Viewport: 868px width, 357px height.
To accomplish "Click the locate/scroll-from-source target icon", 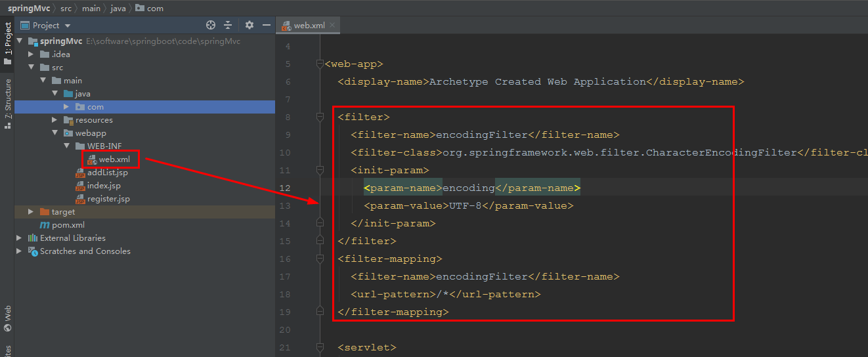I will 211,26.
